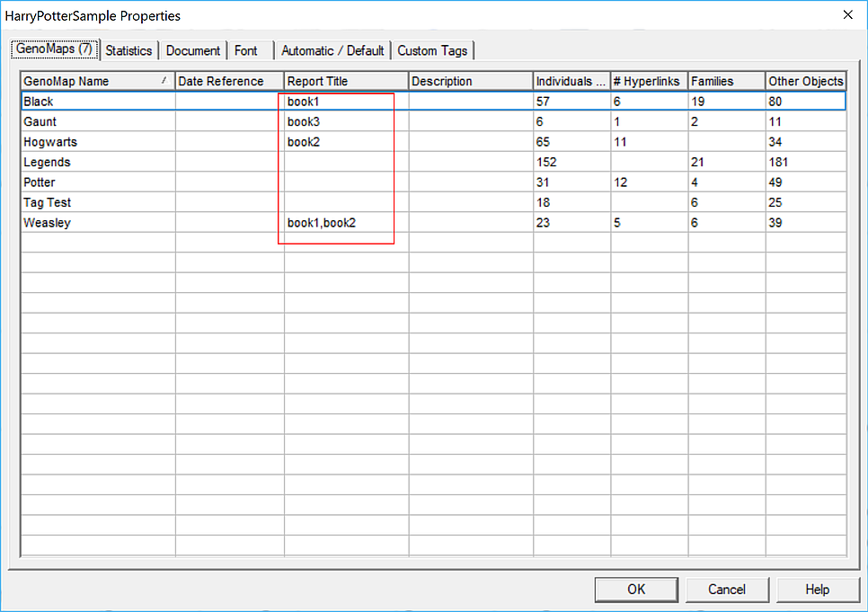The width and height of the screenshot is (868, 612).
Task: Switch to the GenoMaps (7) tab
Action: [54, 49]
